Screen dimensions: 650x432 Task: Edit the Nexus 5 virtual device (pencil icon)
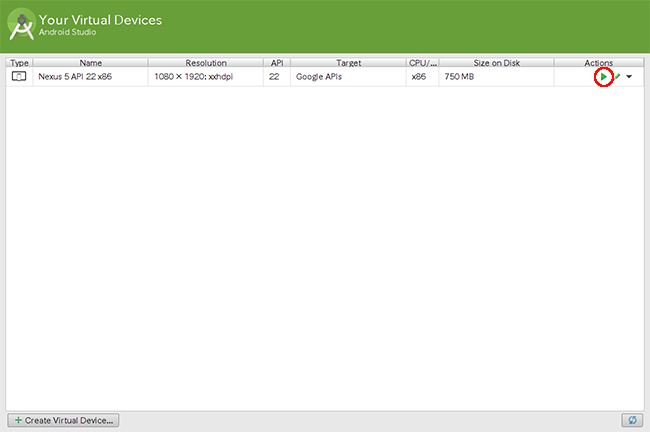pyautogui.click(x=617, y=76)
